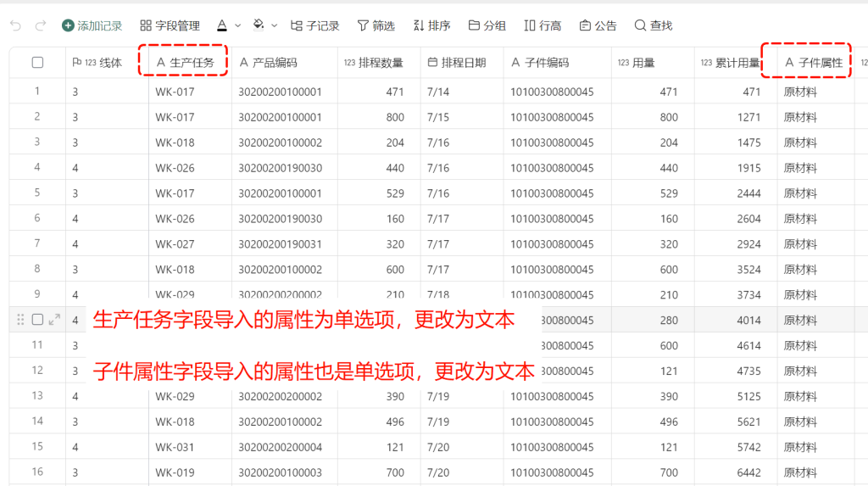
Task: Click WK-019 cell in row 16
Action: coord(190,472)
